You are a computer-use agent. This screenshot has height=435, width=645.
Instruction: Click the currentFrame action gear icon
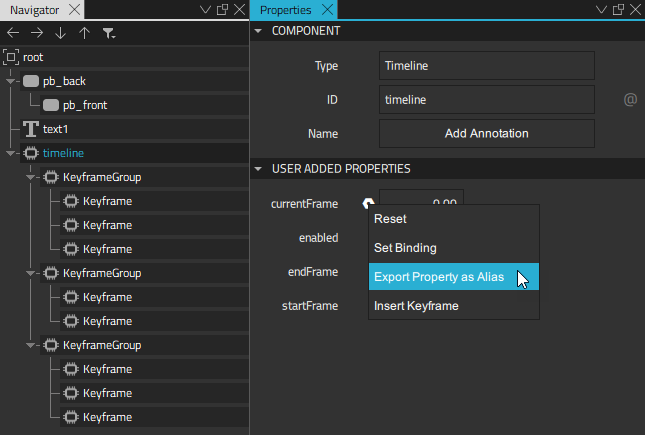tap(368, 203)
